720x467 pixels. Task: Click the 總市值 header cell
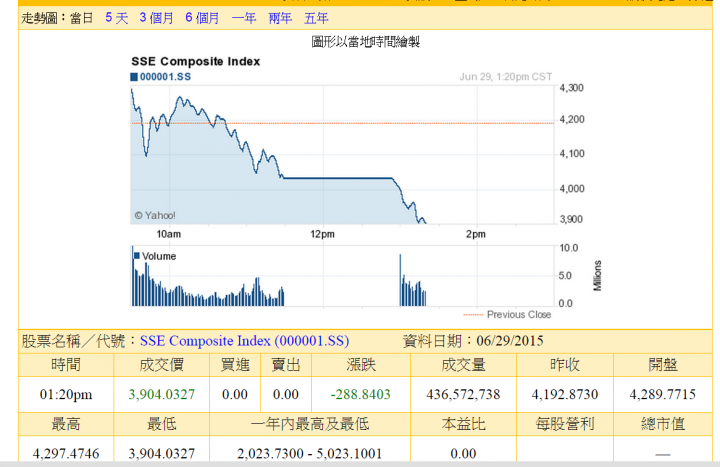pyautogui.click(x=663, y=424)
